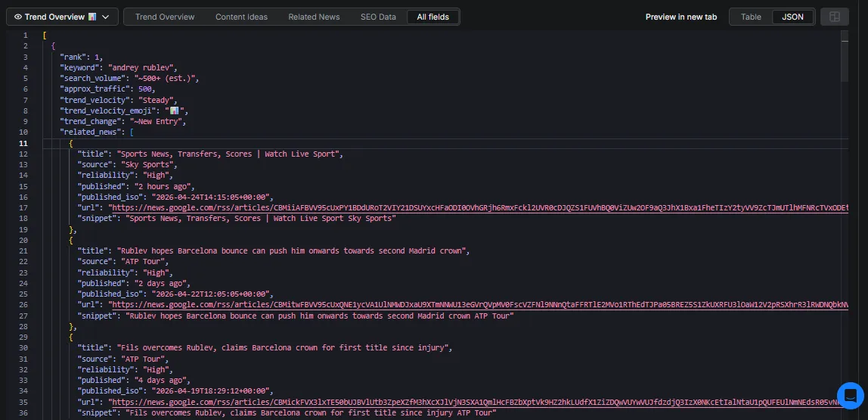Click line number 20 in the gutter
This screenshot has width=868, height=420.
(x=23, y=240)
